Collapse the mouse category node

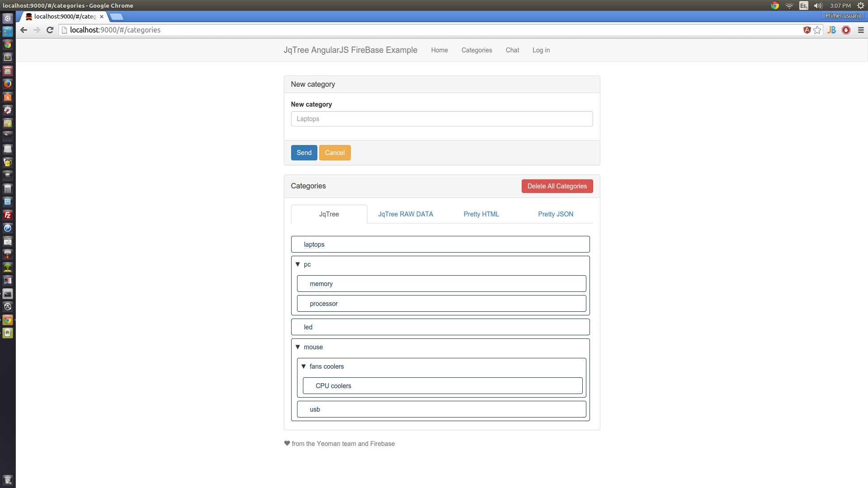point(297,347)
